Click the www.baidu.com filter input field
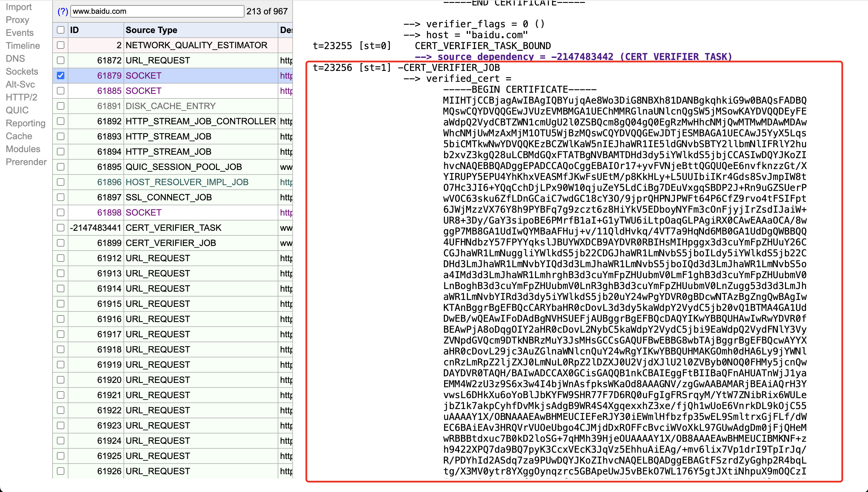This screenshot has width=868, height=492. point(157,11)
